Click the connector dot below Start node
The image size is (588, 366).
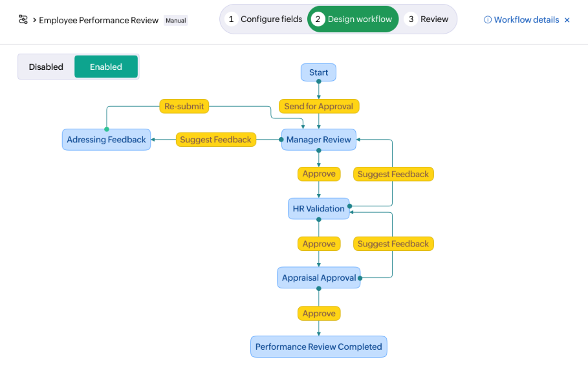[318, 81]
